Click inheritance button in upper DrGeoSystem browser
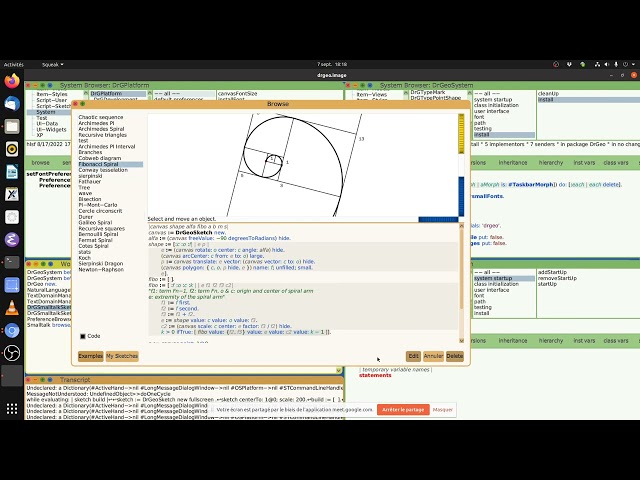640x480 pixels. (513, 163)
